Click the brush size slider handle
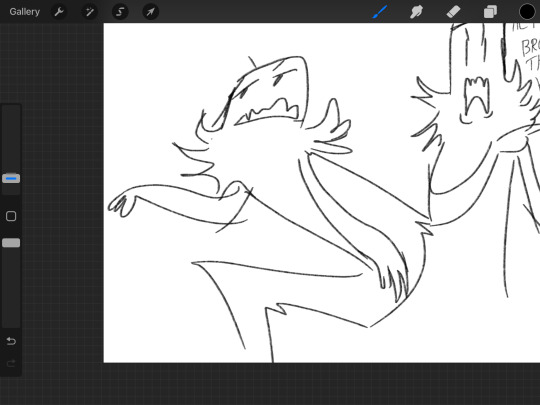Image resolution: width=540 pixels, height=405 pixels. 11,178
